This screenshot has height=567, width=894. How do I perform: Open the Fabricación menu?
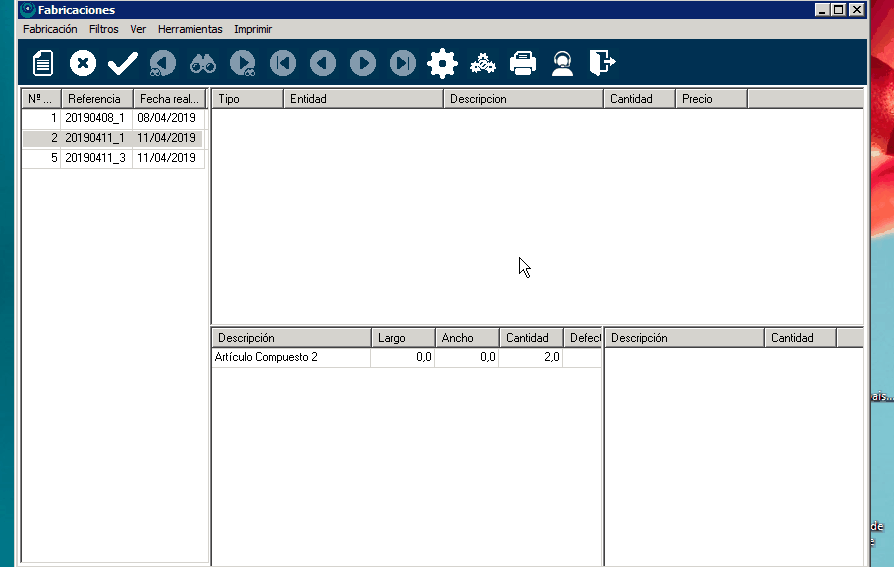pos(50,29)
